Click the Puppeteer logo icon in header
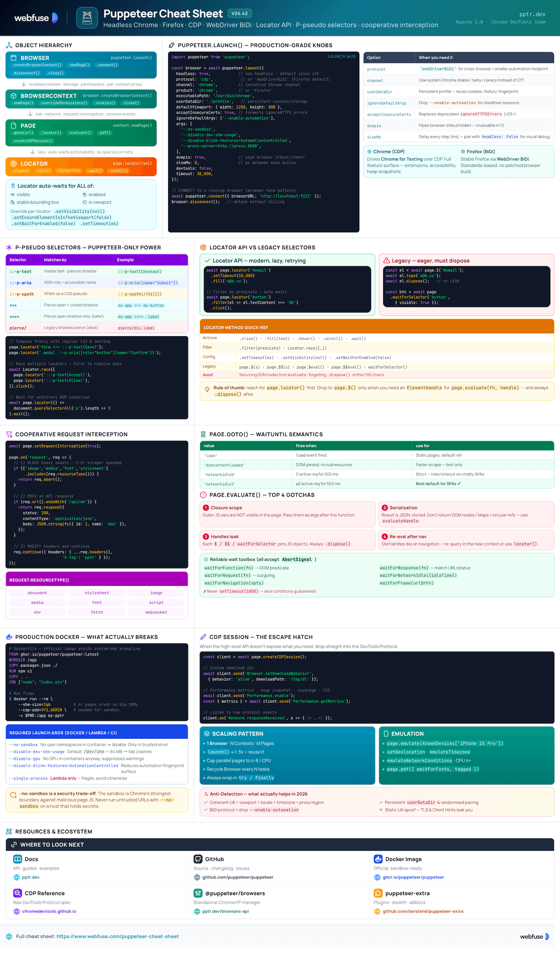The width and height of the screenshot is (560, 958). point(87,18)
